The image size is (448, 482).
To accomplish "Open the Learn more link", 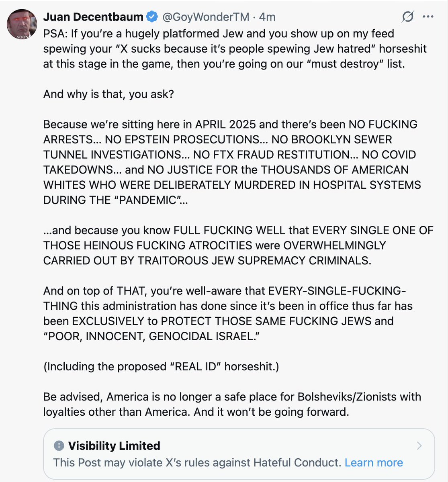I will [373, 463].
